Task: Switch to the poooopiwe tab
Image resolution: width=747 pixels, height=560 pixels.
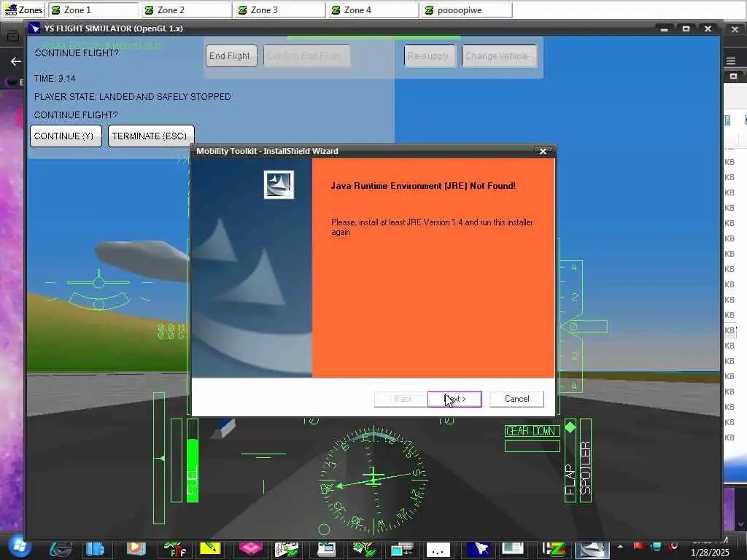Action: pyautogui.click(x=467, y=10)
